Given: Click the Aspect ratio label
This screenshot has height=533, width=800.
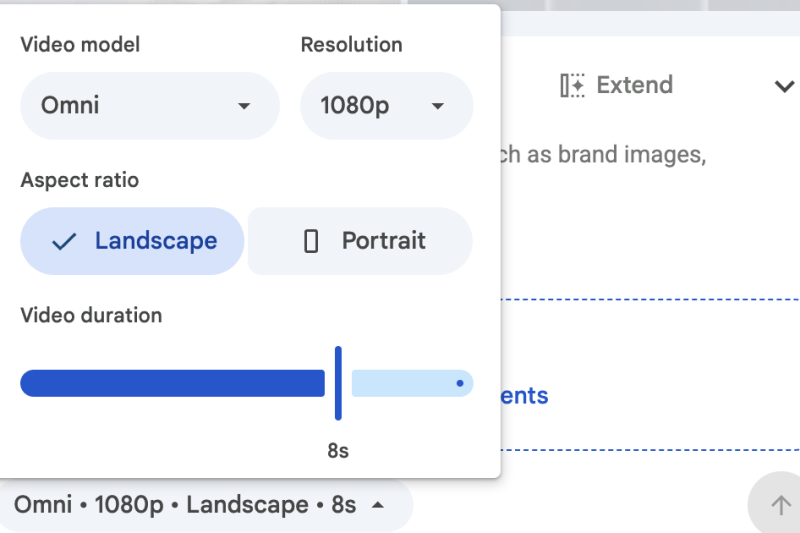Looking at the screenshot, I should tap(80, 180).
